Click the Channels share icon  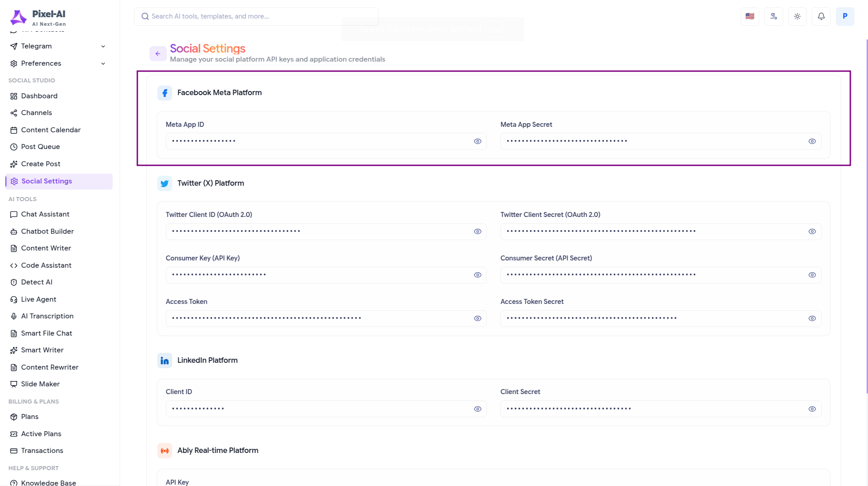tap(14, 113)
